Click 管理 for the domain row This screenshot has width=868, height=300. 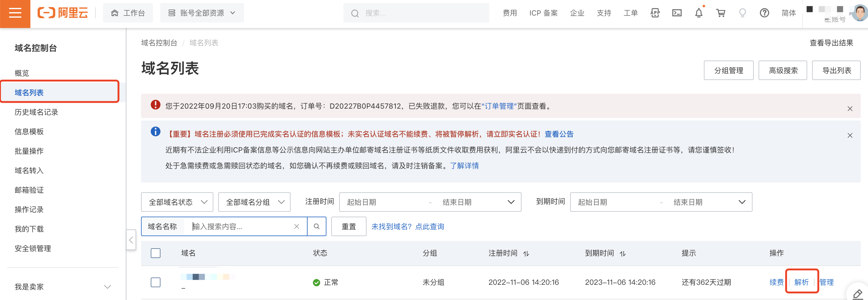tap(826, 282)
